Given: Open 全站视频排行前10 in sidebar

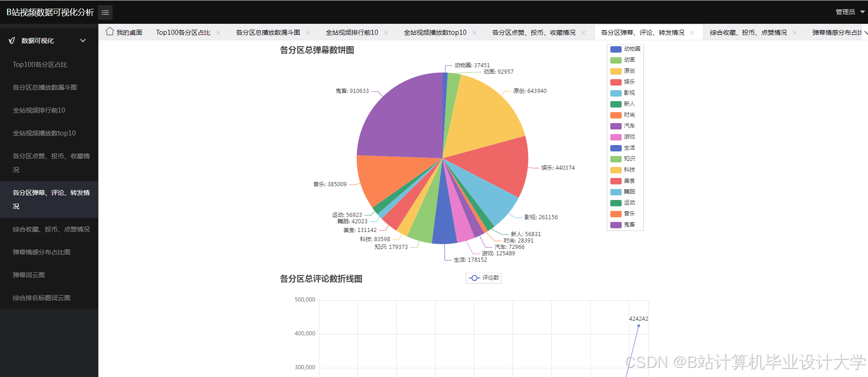Looking at the screenshot, I should 49,110.
